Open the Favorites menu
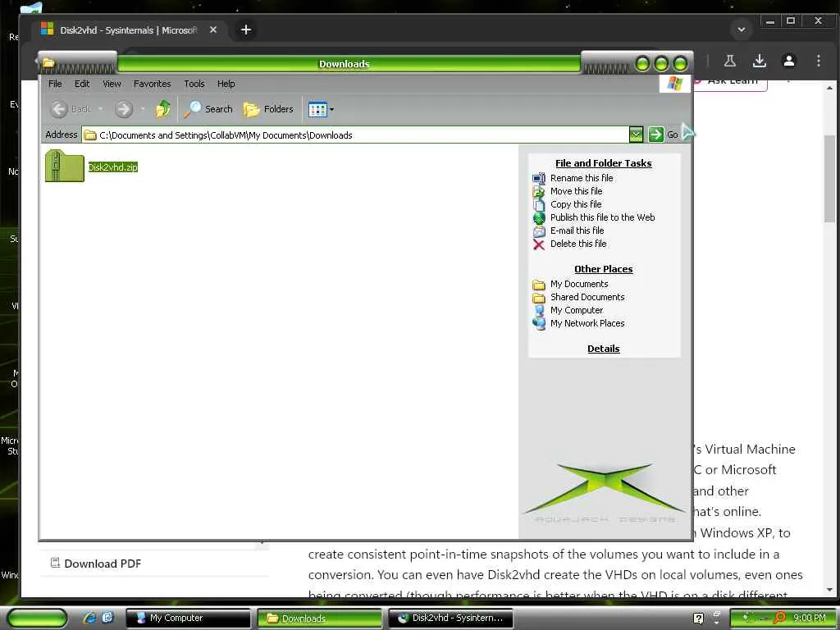 pos(152,84)
